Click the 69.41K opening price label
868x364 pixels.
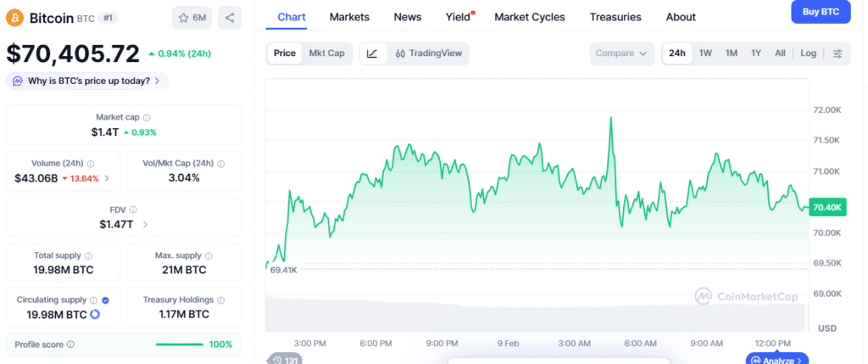tap(283, 271)
